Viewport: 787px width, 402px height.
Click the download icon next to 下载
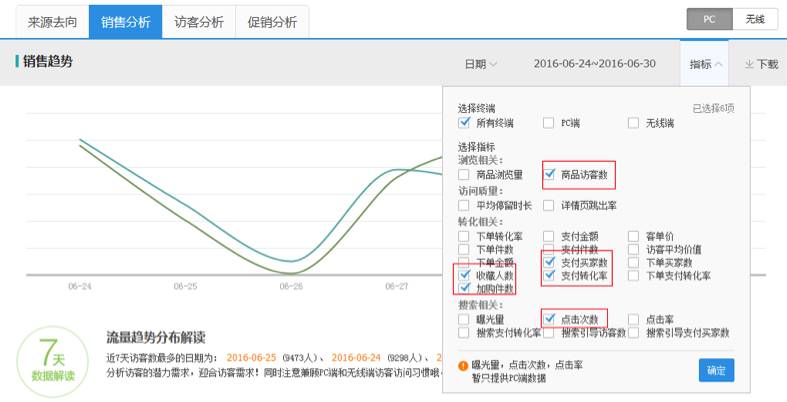[749, 64]
